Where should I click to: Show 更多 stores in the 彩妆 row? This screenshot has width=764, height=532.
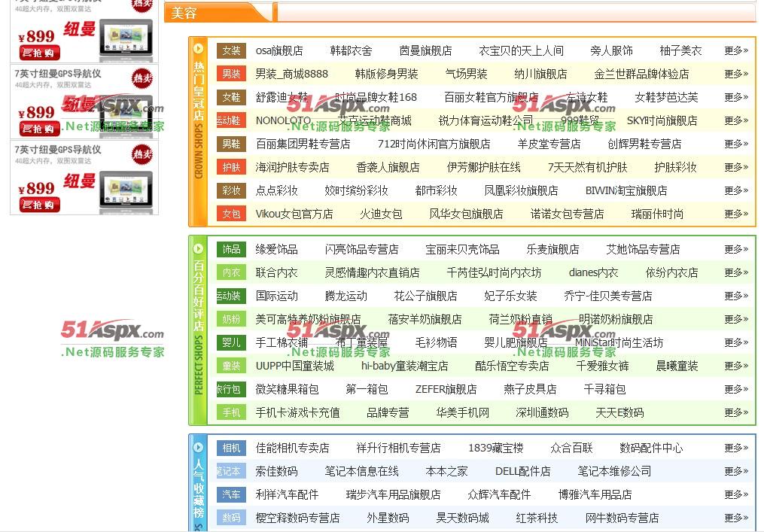click(x=735, y=190)
